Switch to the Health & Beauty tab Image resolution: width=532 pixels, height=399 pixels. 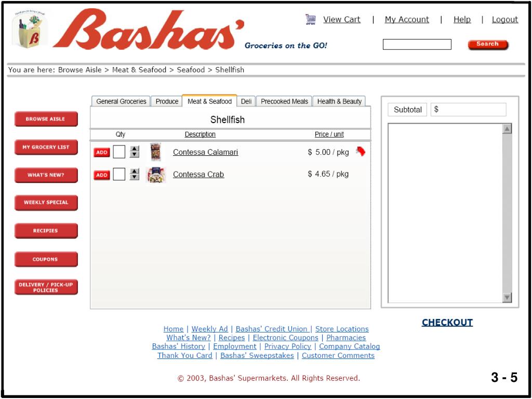click(x=339, y=101)
